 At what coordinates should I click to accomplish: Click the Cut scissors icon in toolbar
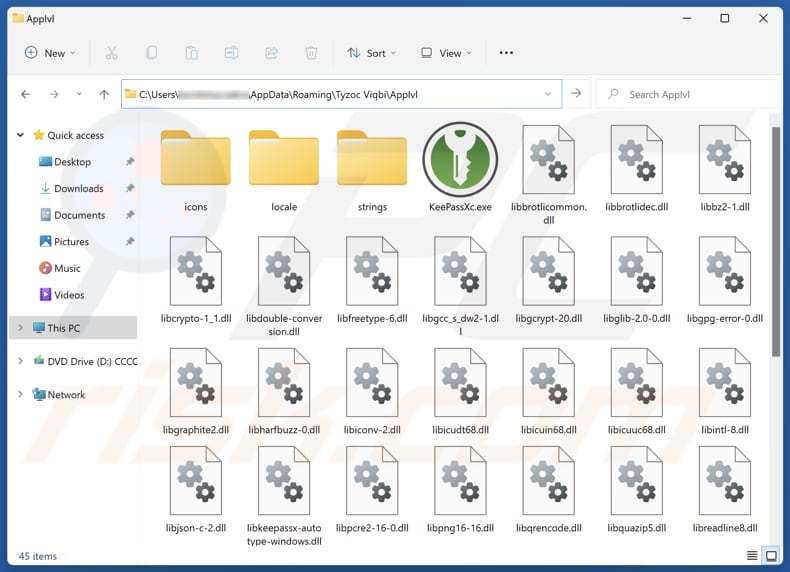pos(111,53)
